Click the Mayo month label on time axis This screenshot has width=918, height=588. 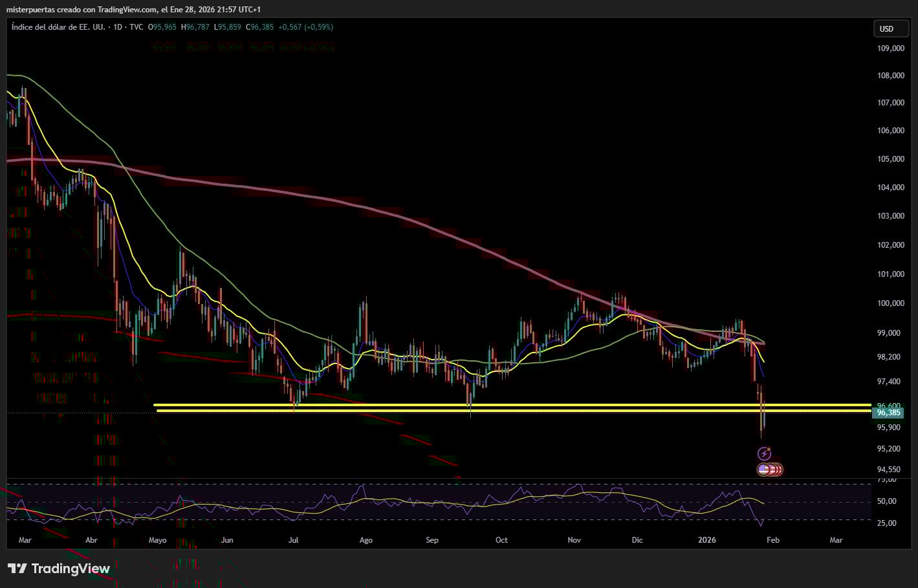[x=157, y=540]
